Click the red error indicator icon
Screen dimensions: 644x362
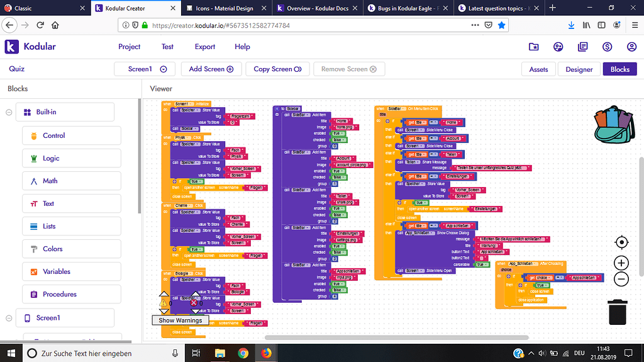click(194, 303)
